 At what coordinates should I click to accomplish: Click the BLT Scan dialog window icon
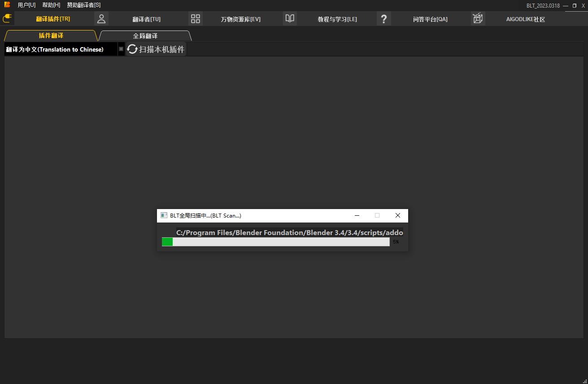[164, 216]
